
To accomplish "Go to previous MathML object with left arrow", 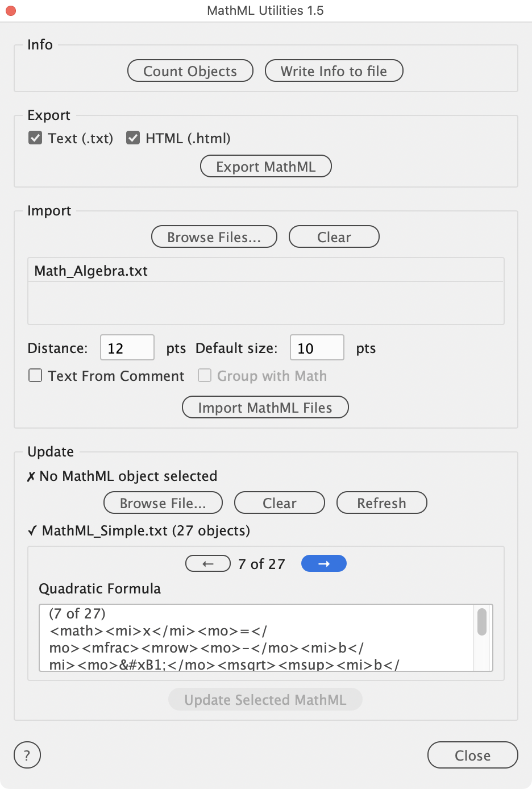I will pos(208,564).
